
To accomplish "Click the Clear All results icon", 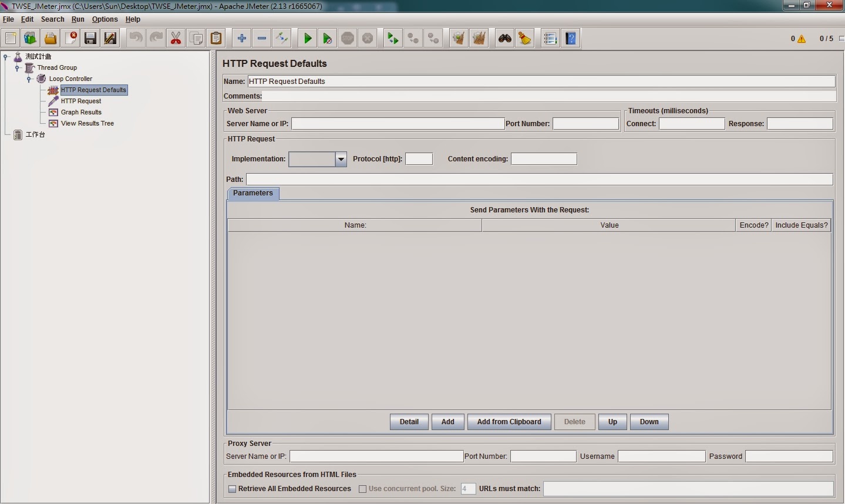I will tap(479, 39).
